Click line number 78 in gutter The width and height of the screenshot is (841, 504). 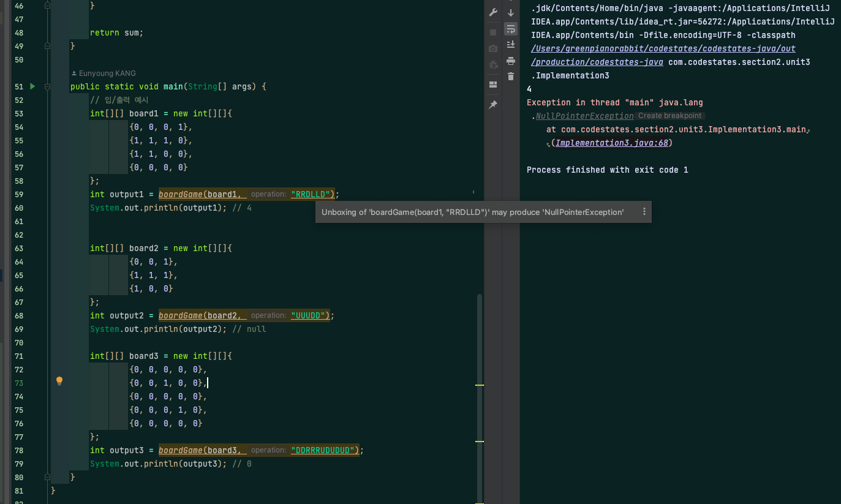tap(18, 450)
